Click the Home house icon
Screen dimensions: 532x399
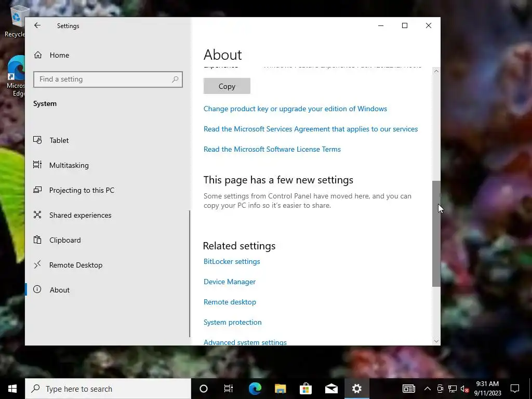37,55
